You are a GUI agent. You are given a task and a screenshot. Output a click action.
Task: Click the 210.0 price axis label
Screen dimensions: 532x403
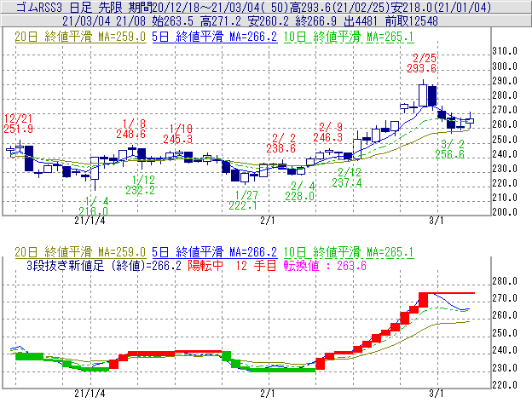point(505,198)
